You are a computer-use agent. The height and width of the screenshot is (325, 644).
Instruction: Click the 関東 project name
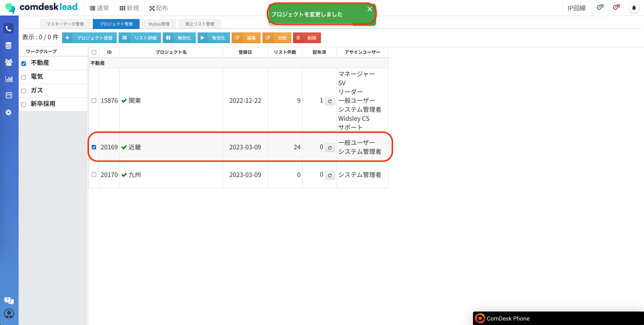(x=135, y=101)
